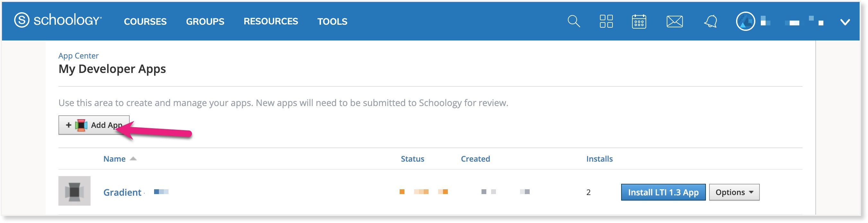Open the Tools menu
This screenshot has width=868, height=223.
[x=332, y=21]
